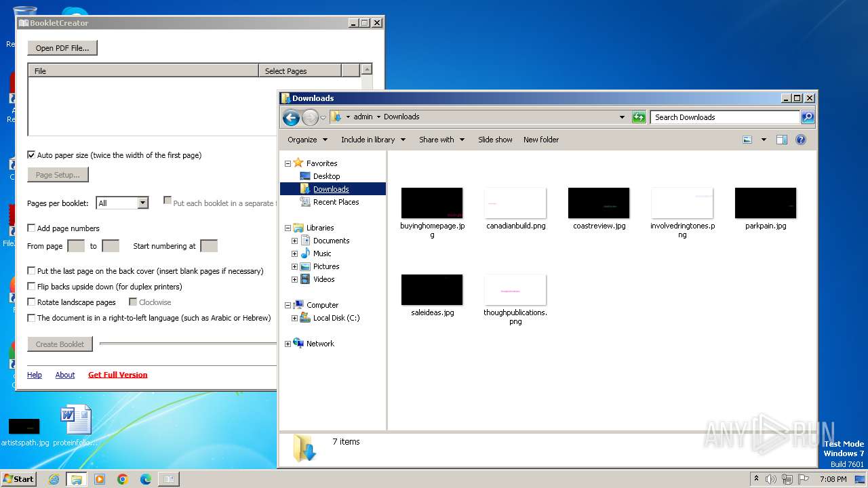The image size is (868, 488).
Task: Show hidden system tray icons
Action: [x=756, y=479]
